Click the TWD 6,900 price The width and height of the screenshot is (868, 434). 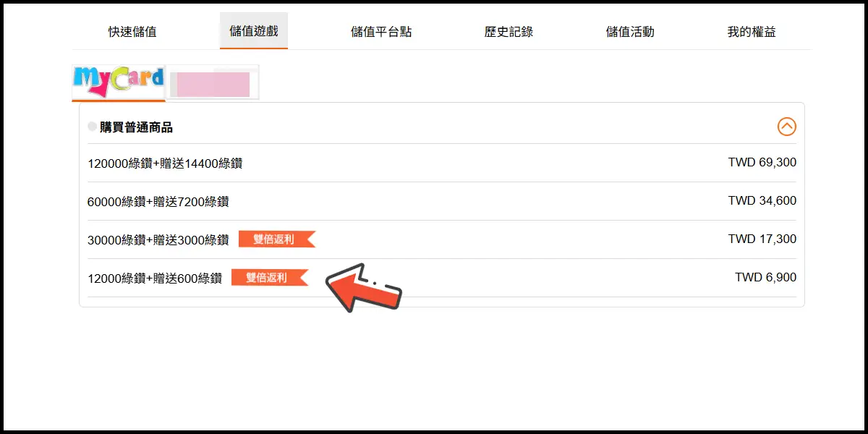pyautogui.click(x=766, y=278)
